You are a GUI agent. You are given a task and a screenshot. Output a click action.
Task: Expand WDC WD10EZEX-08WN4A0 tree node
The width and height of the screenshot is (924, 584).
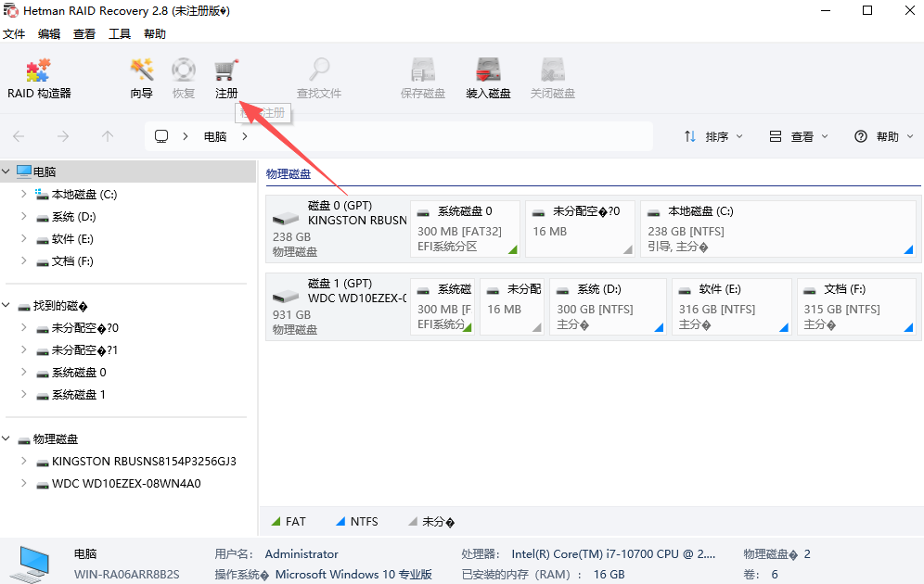(x=23, y=483)
